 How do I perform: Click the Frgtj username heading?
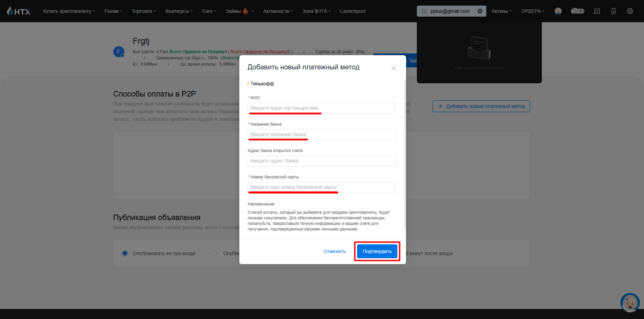[141, 41]
